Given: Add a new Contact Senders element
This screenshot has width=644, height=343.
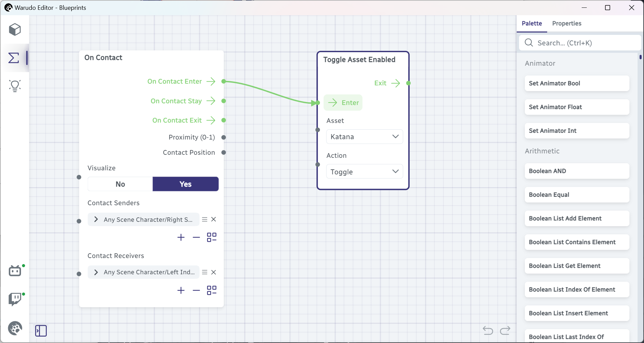Looking at the screenshot, I should click(x=181, y=237).
